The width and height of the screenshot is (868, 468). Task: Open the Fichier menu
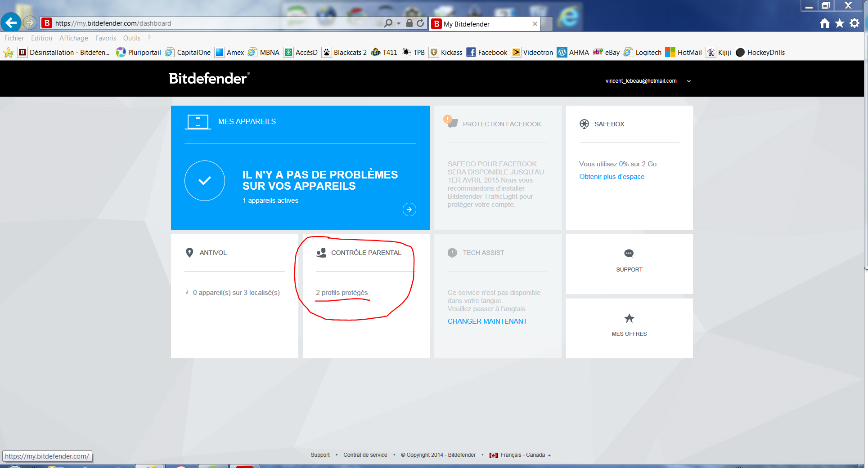(x=14, y=38)
